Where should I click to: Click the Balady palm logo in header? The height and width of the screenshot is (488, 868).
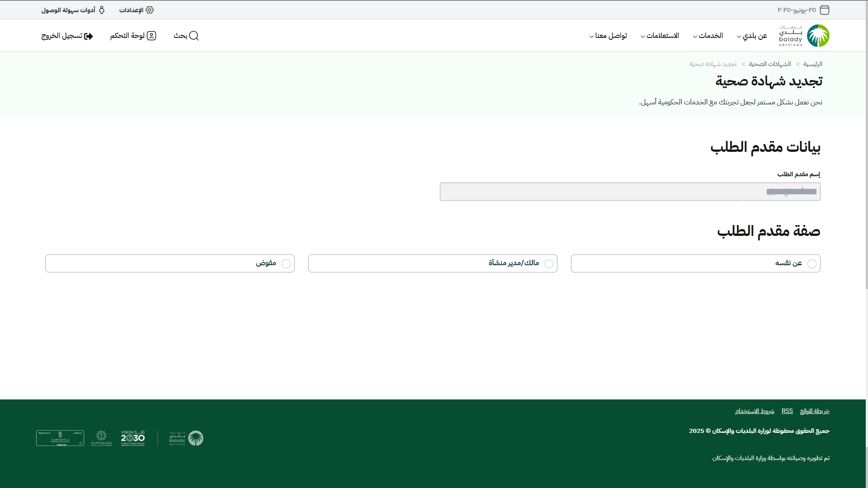click(x=818, y=36)
